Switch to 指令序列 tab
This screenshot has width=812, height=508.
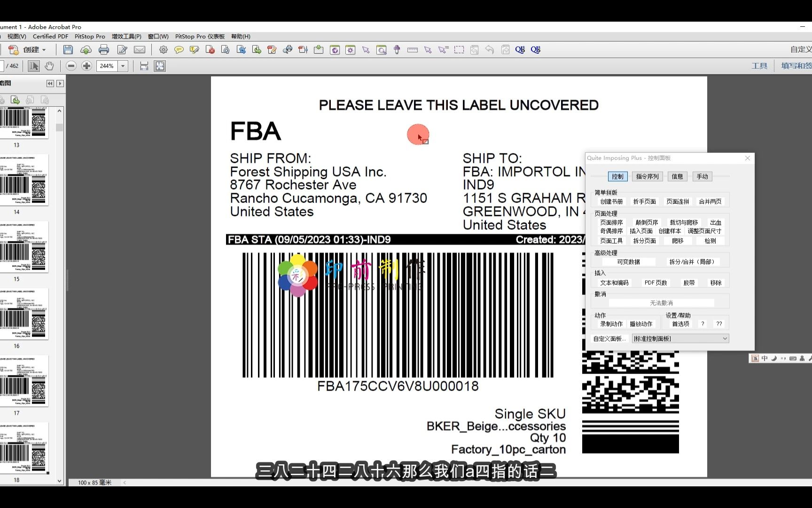coord(647,176)
